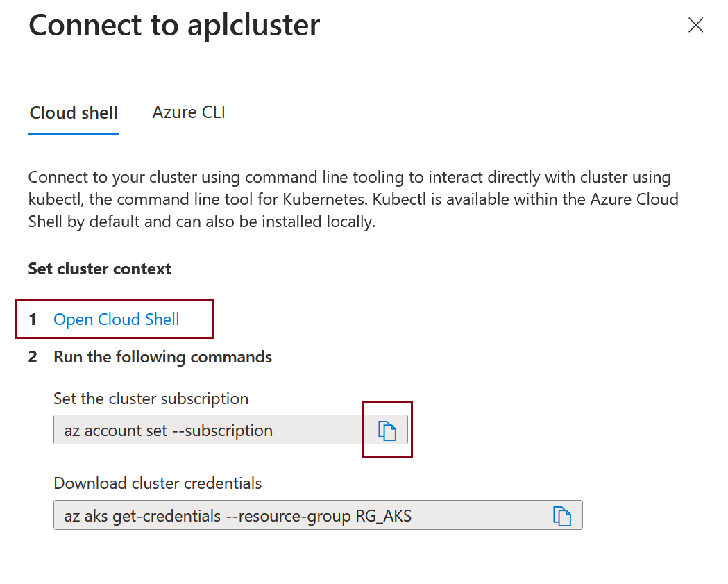Click the 'Connect to aplcluster' title
728x584 pixels.
pyautogui.click(x=173, y=25)
